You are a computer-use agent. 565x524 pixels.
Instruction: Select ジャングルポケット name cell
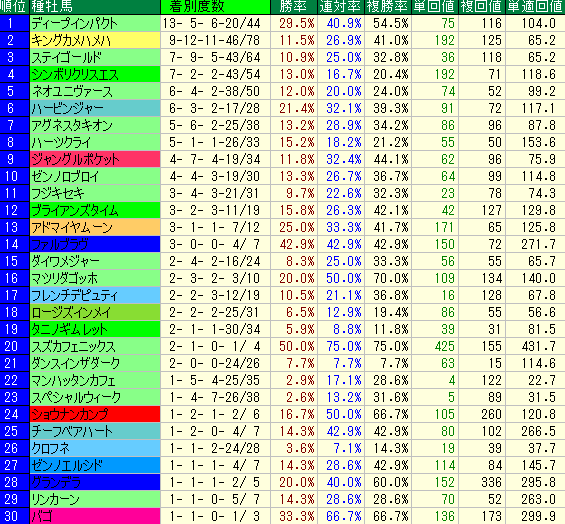pos(95,159)
